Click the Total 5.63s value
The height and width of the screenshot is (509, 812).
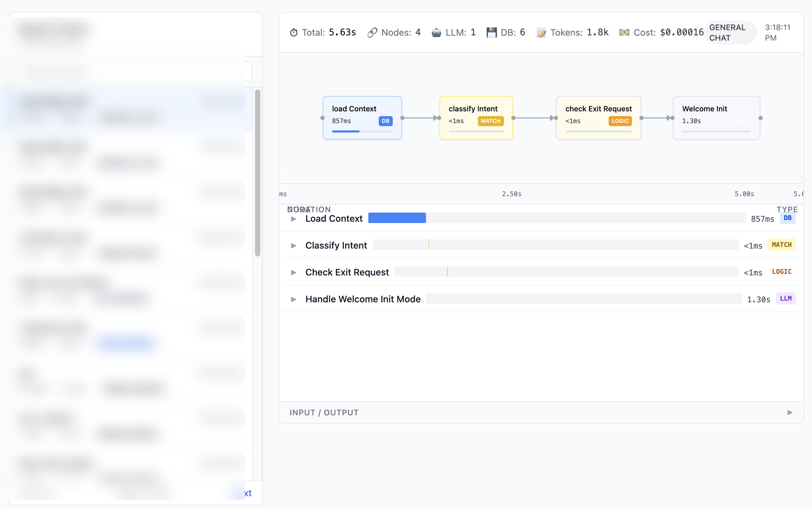click(342, 32)
